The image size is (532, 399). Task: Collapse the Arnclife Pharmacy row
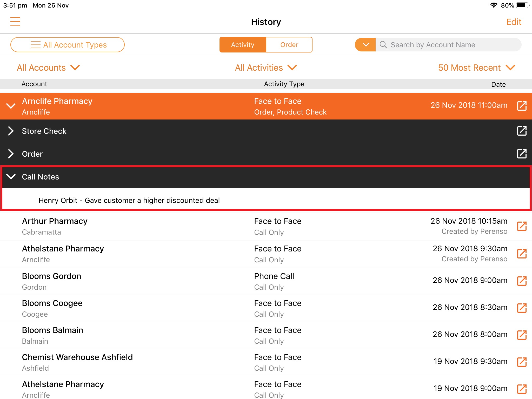pos(11,106)
